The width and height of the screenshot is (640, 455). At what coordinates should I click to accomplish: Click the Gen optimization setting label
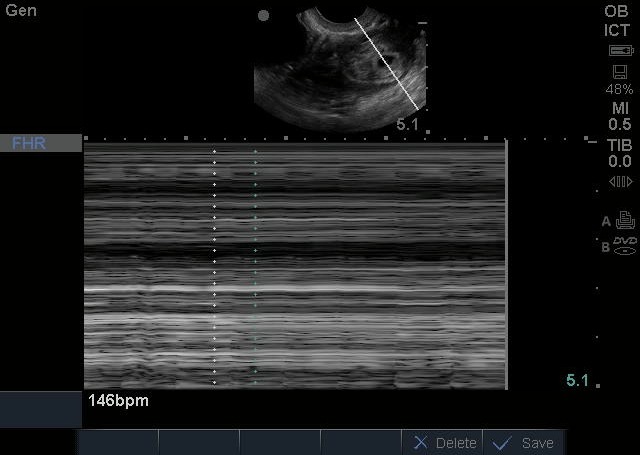(20, 8)
